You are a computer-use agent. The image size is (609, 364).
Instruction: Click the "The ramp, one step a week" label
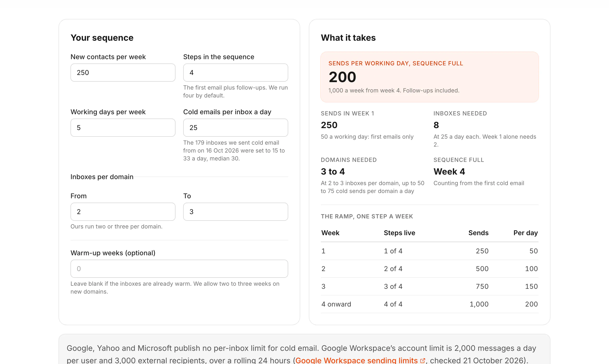pos(367,216)
